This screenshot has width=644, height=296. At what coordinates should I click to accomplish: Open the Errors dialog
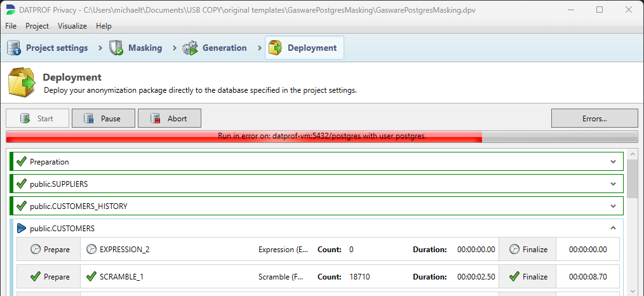click(x=594, y=118)
